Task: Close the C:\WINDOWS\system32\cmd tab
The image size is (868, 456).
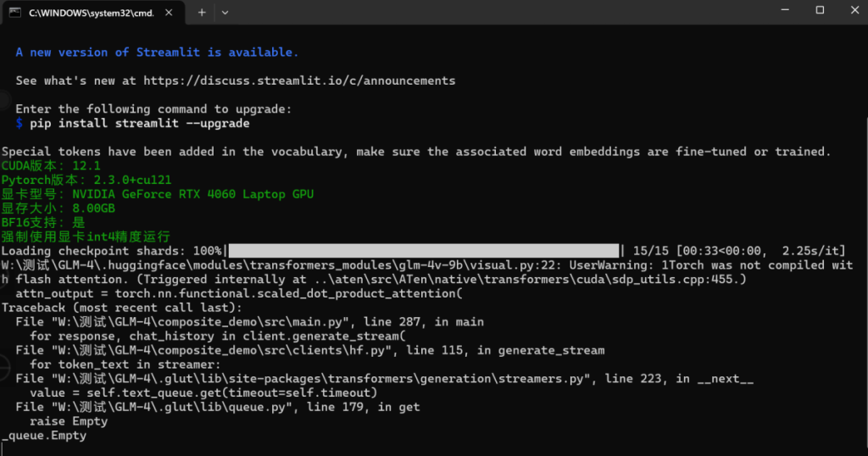Action: tap(170, 13)
